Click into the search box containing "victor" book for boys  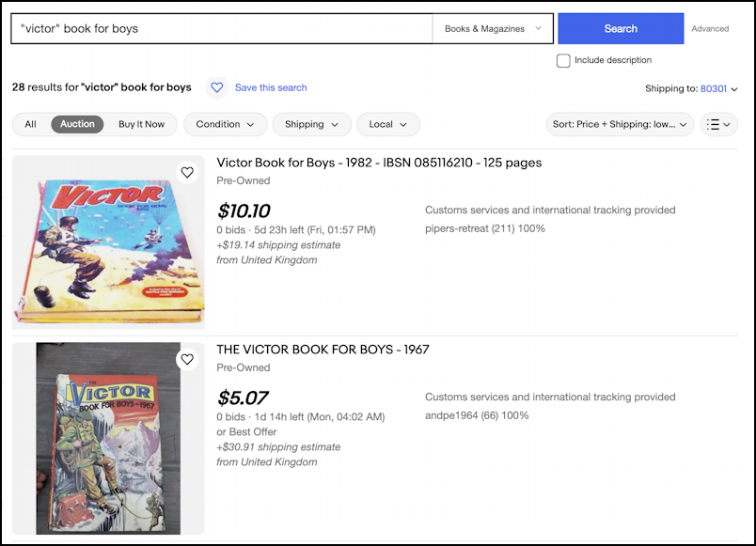point(222,29)
